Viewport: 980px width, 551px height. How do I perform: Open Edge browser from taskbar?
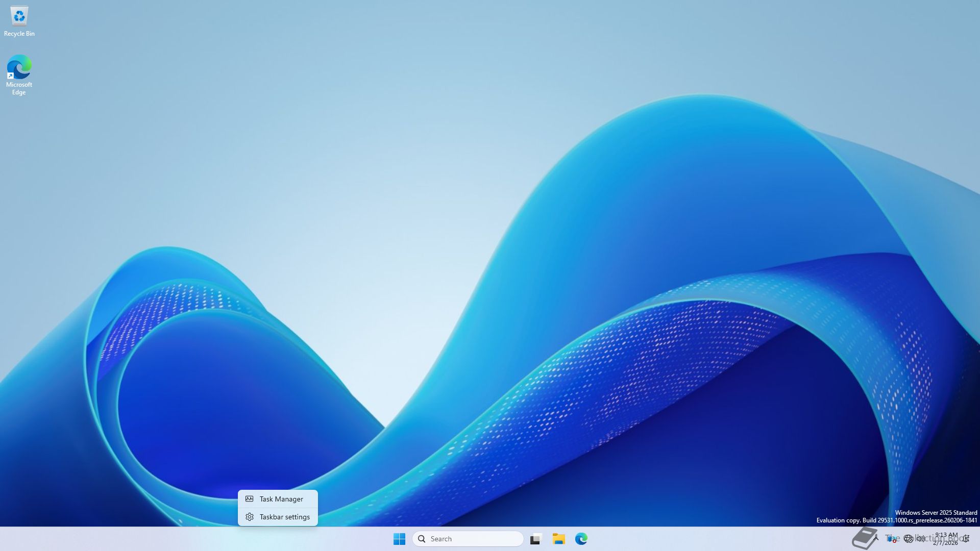(581, 539)
